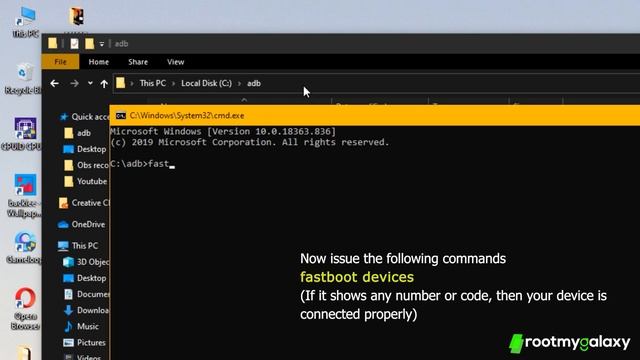
Task: Click Properties quick access toolbar icon
Action: pyautogui.click(x=74, y=43)
